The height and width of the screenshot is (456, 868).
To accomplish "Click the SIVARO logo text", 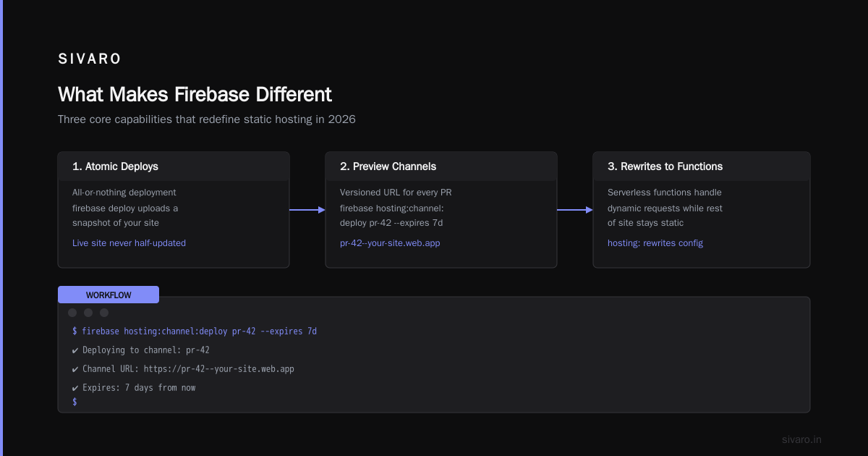I will 90,59.
